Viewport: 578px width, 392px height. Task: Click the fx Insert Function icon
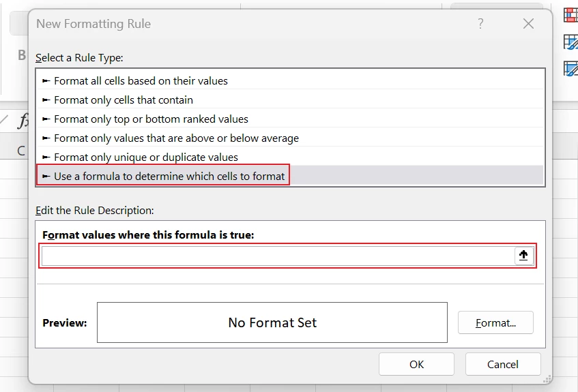pos(23,121)
